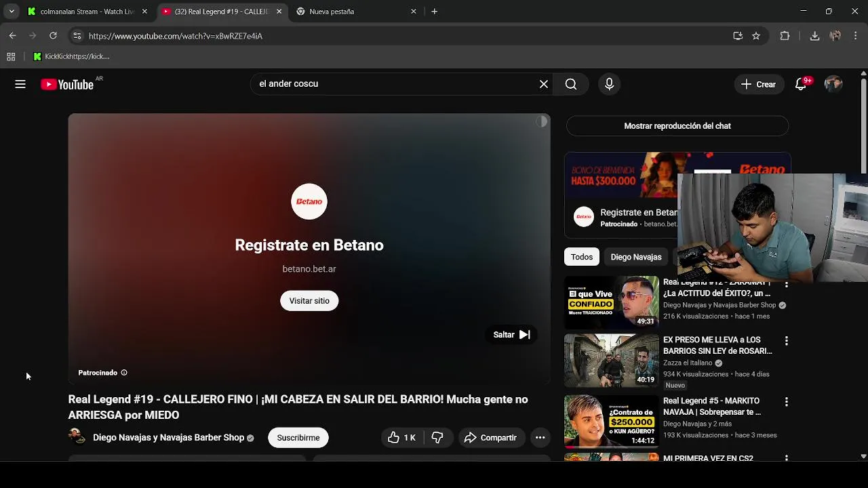This screenshot has height=488, width=868.
Task: Skip the ad with Saltar
Action: tap(512, 335)
